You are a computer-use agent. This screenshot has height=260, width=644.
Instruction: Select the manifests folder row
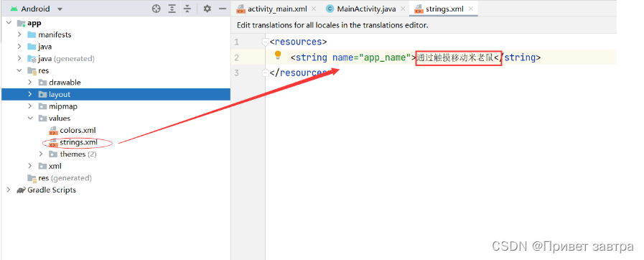click(x=115, y=35)
